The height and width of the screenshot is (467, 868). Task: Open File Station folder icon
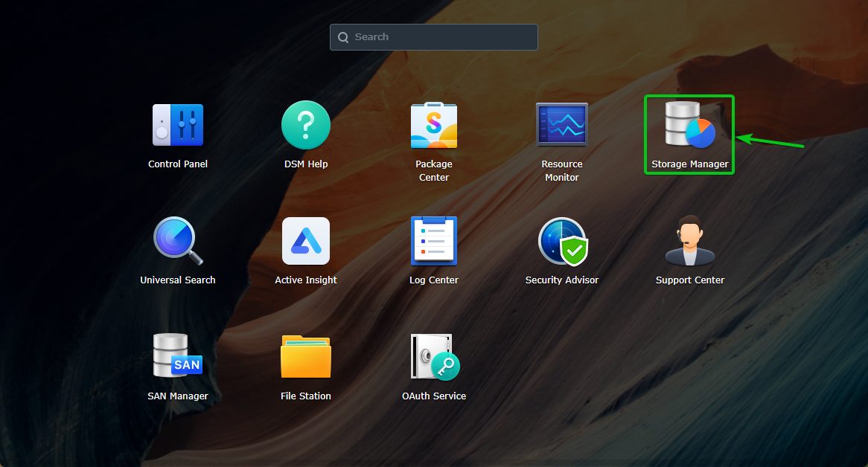click(306, 357)
